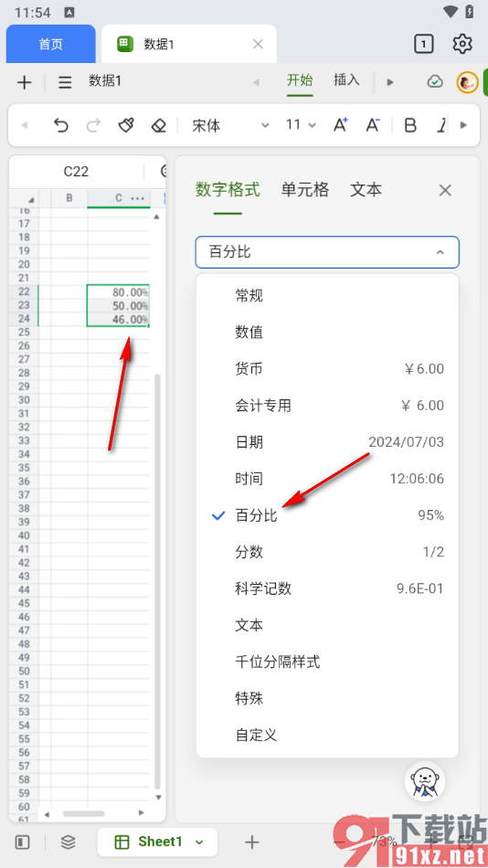This screenshot has width=488, height=868.
Task: Choose 数值 number format
Action: [x=327, y=333]
